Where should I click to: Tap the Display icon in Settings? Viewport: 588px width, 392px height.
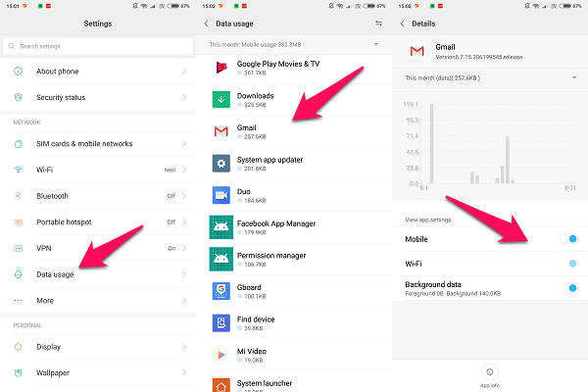point(18,347)
